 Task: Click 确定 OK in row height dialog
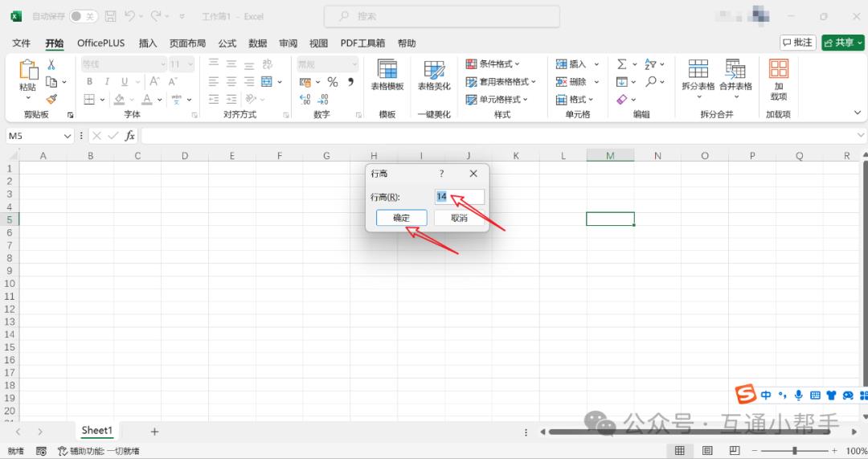coord(401,218)
